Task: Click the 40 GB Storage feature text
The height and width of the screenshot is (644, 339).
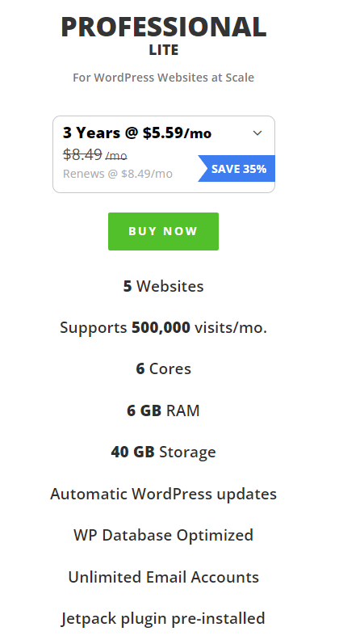Action: [x=163, y=452]
